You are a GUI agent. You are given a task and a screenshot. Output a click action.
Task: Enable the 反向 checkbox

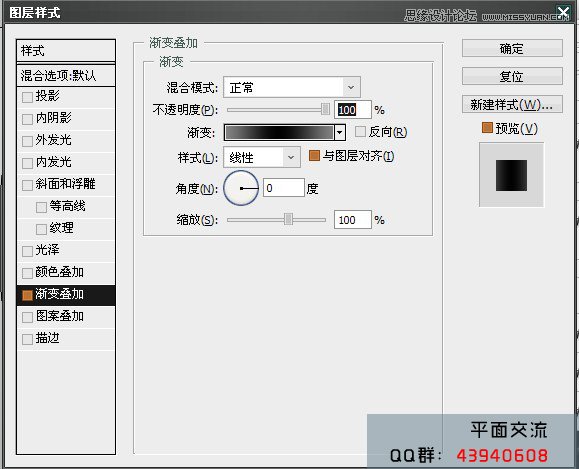tap(360, 131)
